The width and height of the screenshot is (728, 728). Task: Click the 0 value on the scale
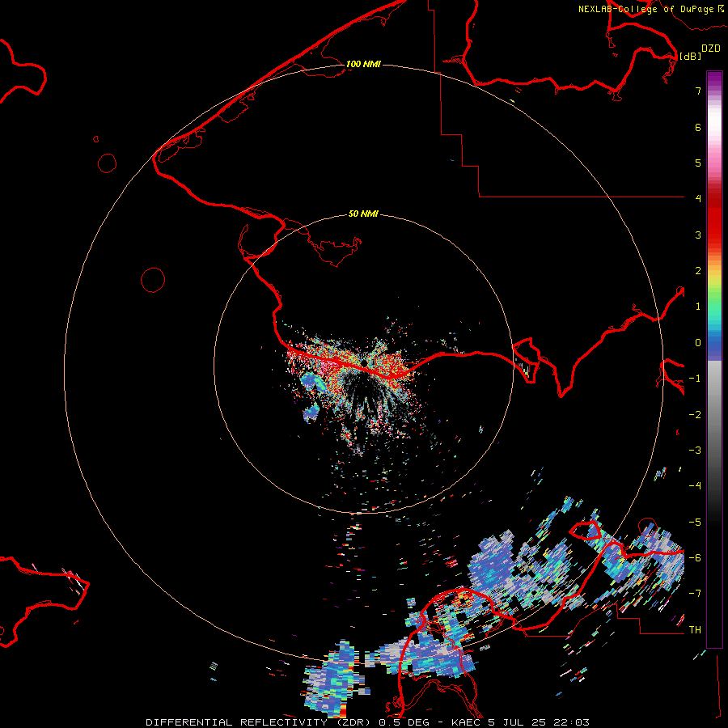[x=698, y=343]
